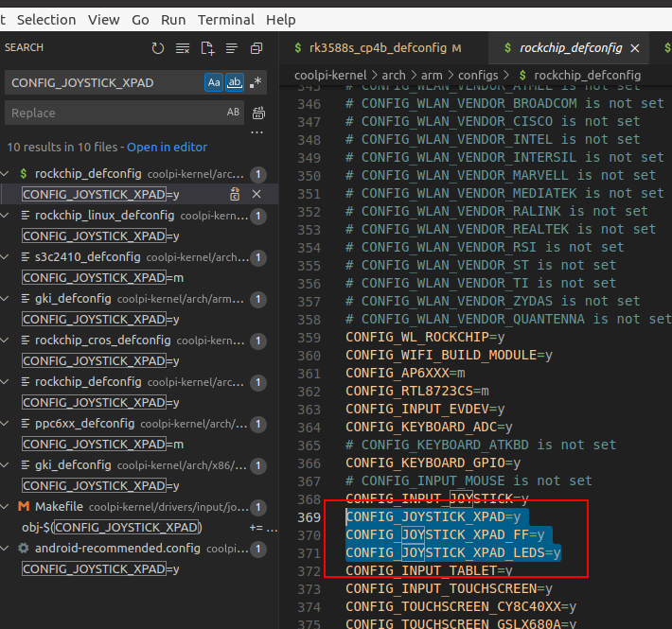Collapse gki_defconfig x86 result group

click(x=5, y=464)
